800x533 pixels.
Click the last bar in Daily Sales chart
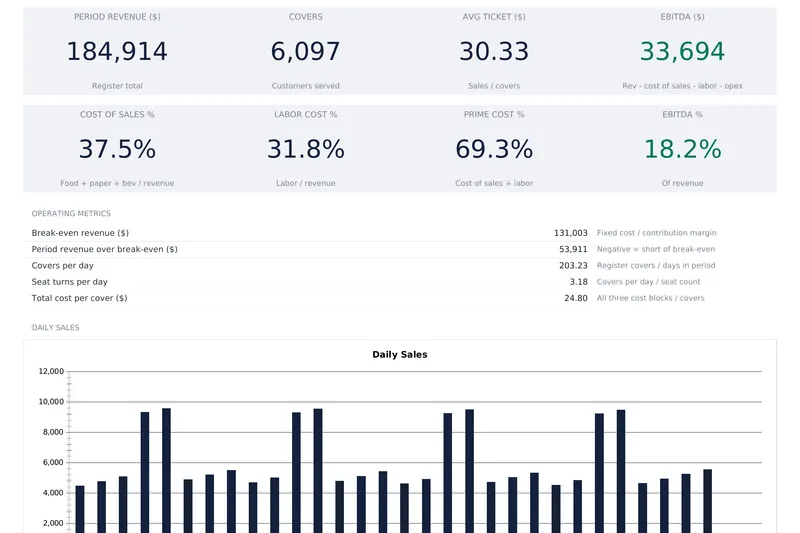[x=707, y=501]
